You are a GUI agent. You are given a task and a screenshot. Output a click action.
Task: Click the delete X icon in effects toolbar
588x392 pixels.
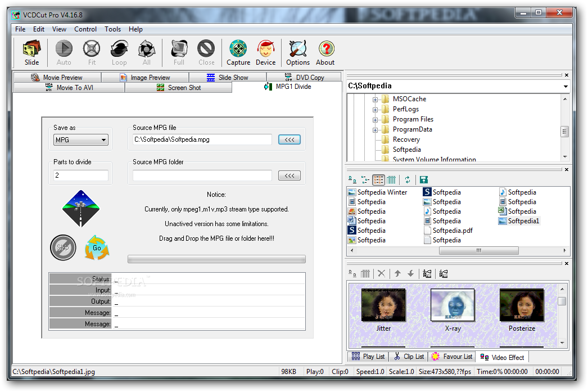point(381,273)
